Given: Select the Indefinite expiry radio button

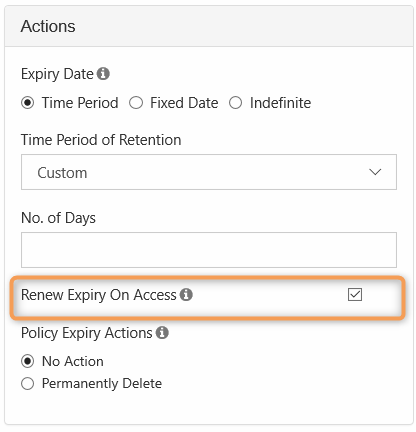Looking at the screenshot, I should pos(235,103).
